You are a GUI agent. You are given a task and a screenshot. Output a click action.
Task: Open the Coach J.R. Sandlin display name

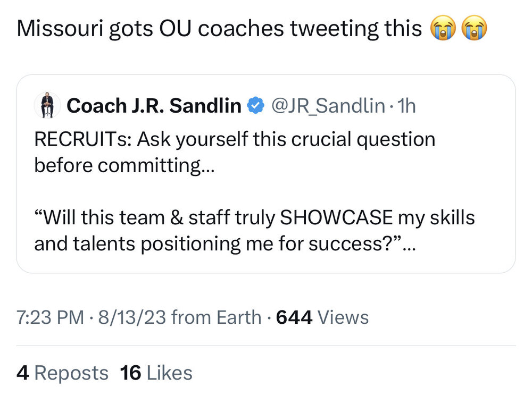[x=154, y=106]
